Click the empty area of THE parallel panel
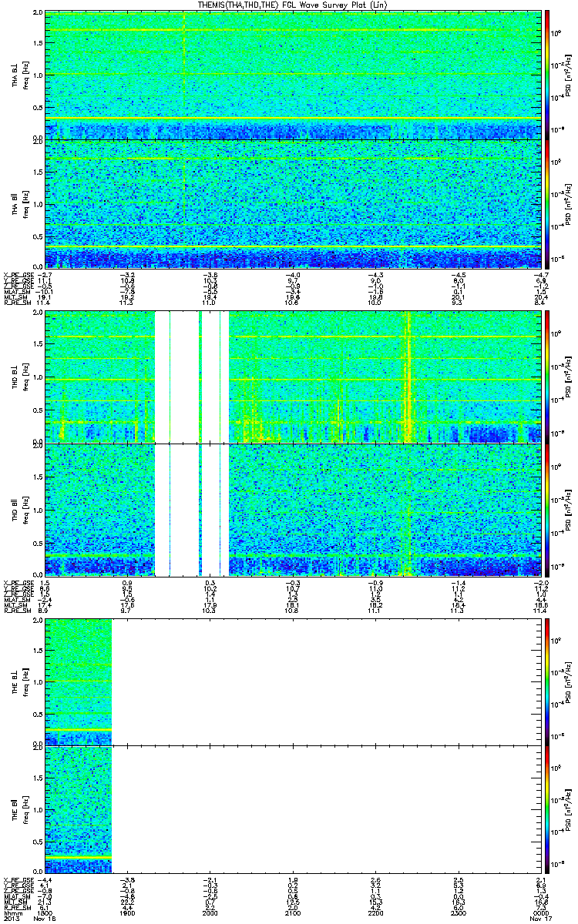Image resolution: width=578 pixels, height=924 pixels. pos(328,809)
